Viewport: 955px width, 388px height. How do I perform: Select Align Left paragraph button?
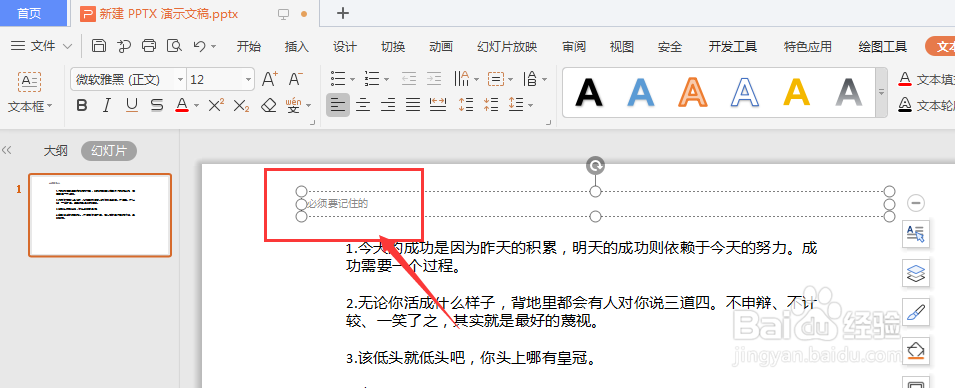(x=338, y=105)
